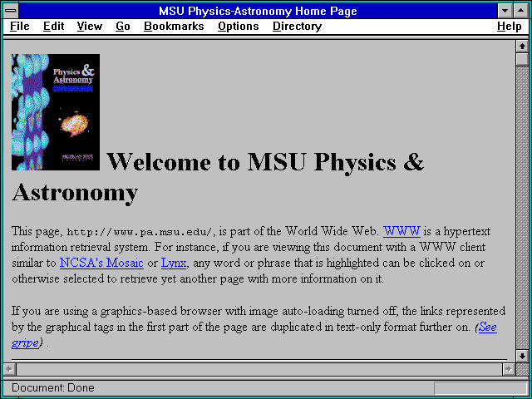Screen dimensions: 532x399
Task: Minimize the window with down-arrow button
Action: pos(505,11)
